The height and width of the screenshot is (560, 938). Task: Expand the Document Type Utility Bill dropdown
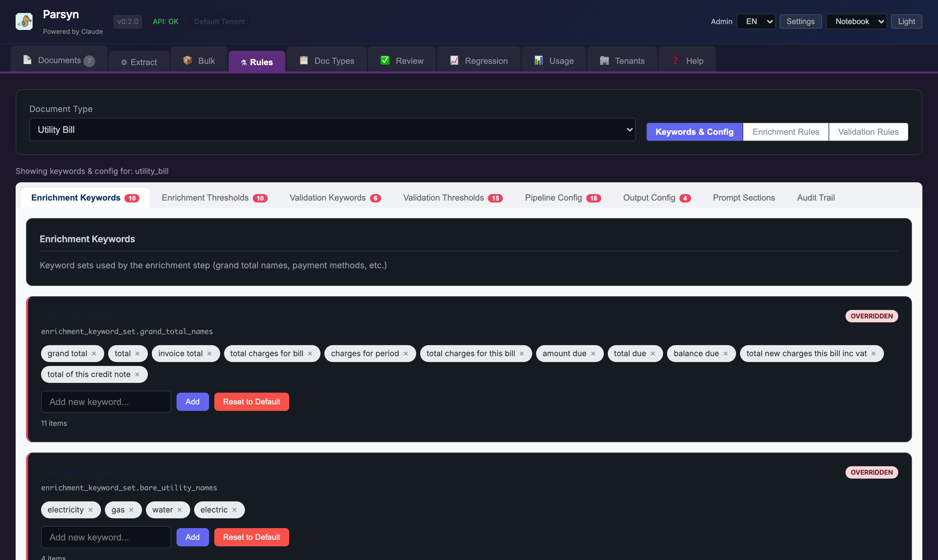(333, 130)
